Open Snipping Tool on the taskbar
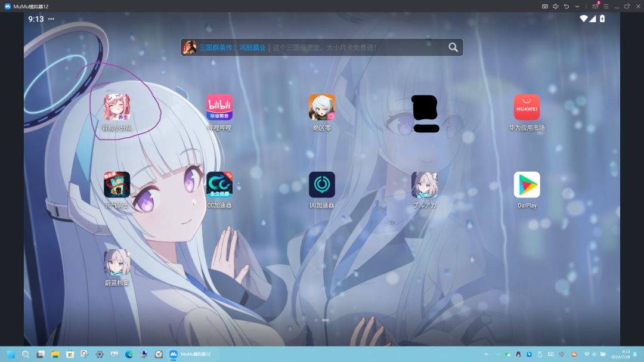The image size is (644, 362). point(85,354)
